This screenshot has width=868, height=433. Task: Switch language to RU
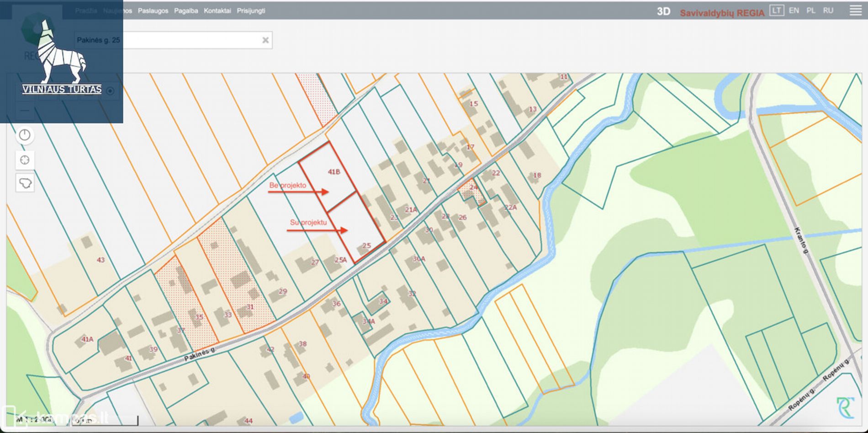click(x=828, y=11)
